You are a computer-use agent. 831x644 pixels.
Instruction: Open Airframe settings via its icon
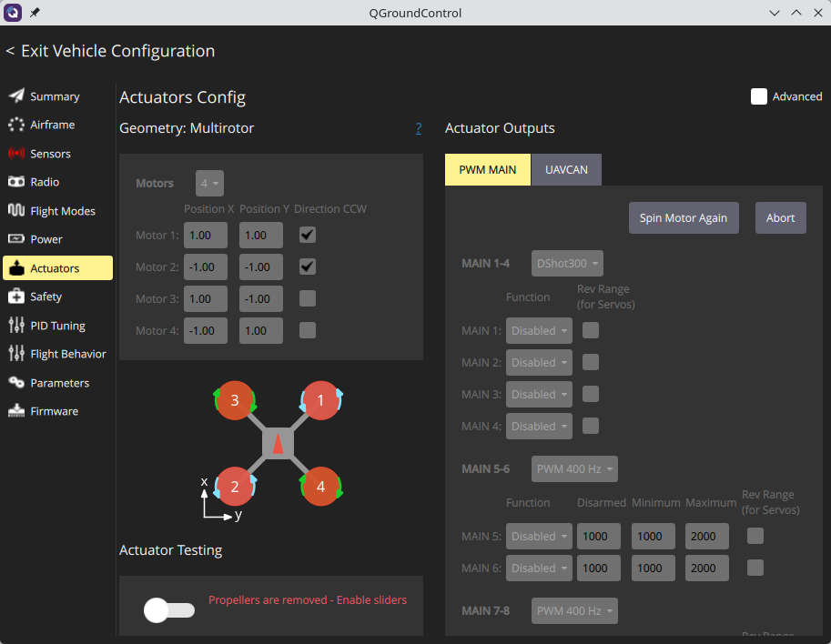coord(16,125)
